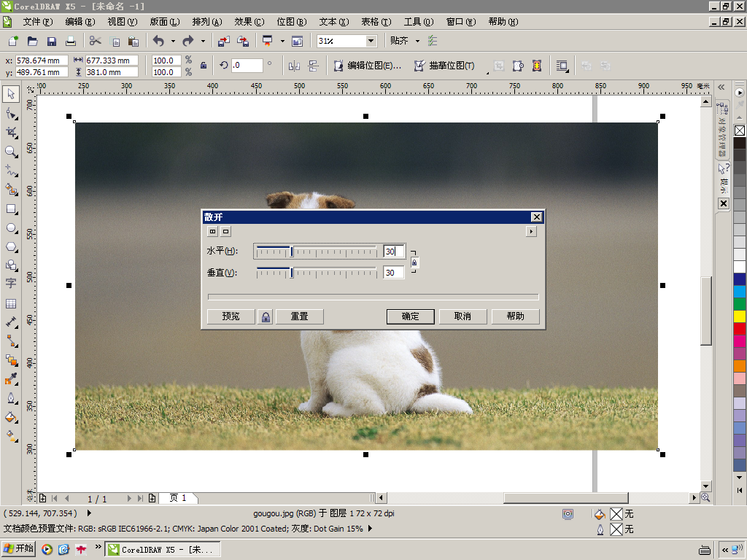The height and width of the screenshot is (560, 747).
Task: Select the Table tool
Action: (11, 303)
